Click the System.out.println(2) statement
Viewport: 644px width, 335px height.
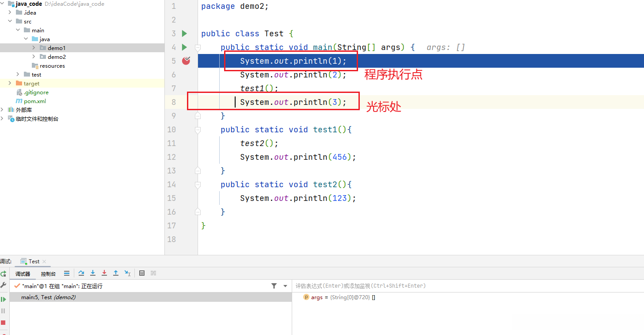[x=293, y=75]
